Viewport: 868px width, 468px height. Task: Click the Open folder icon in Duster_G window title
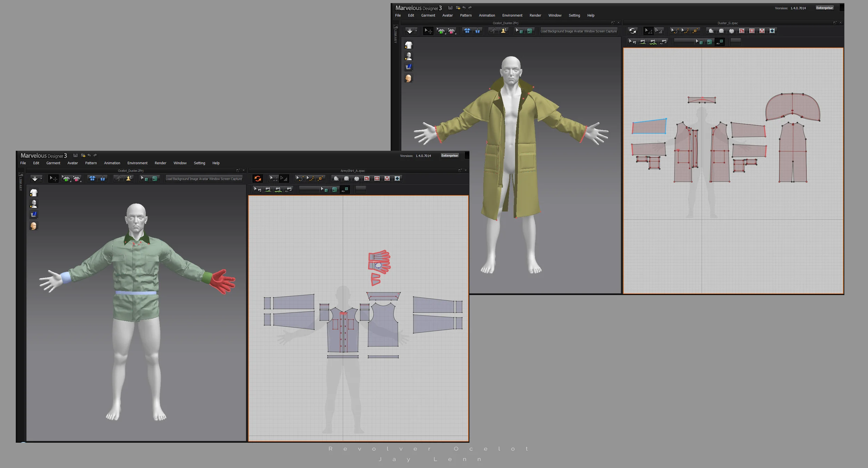[x=458, y=8]
